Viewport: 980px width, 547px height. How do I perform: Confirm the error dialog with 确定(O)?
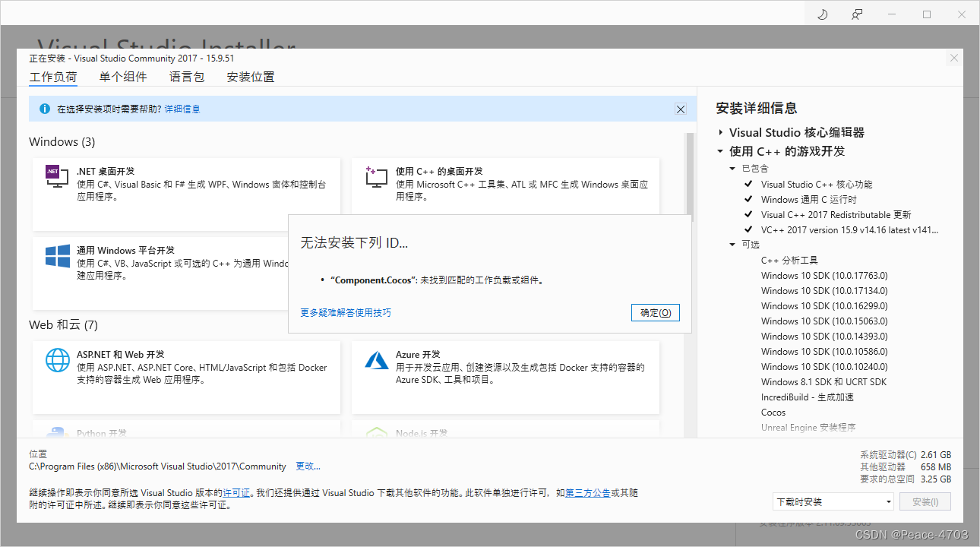pos(655,312)
